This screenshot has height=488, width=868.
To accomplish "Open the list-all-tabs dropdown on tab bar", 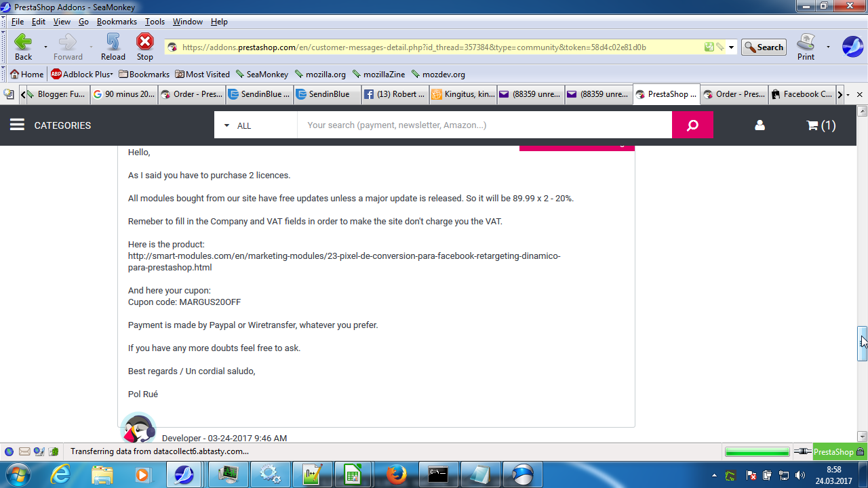I will point(847,95).
